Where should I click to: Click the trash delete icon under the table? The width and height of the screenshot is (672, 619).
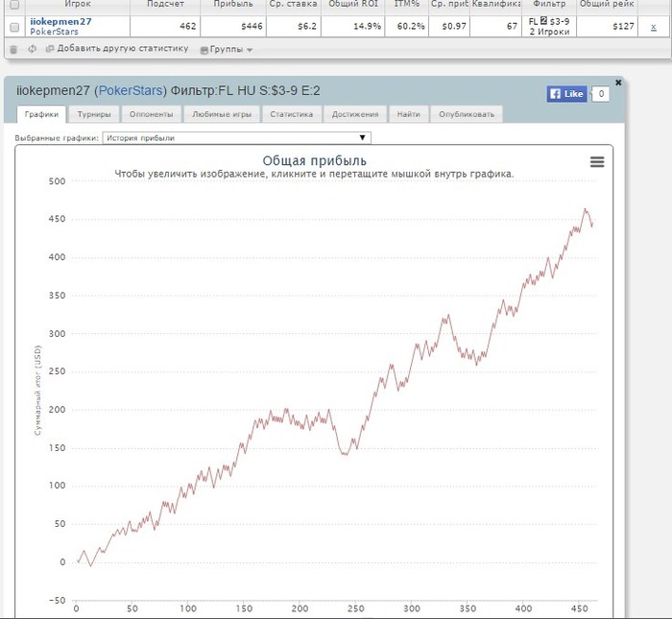(x=13, y=49)
